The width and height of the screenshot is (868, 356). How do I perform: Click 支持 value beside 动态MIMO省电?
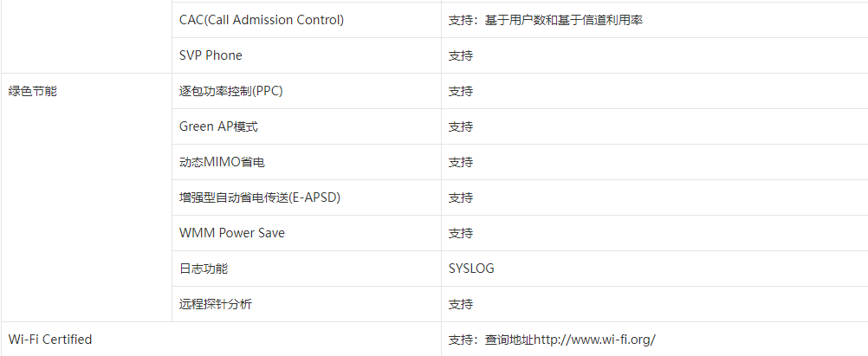(461, 162)
